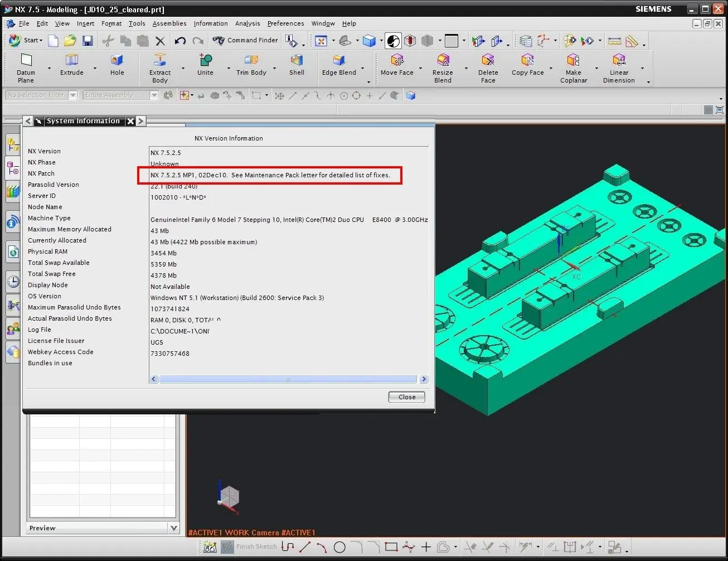Open the Help menu
Screen dimensions: 728x561
click(349, 23)
